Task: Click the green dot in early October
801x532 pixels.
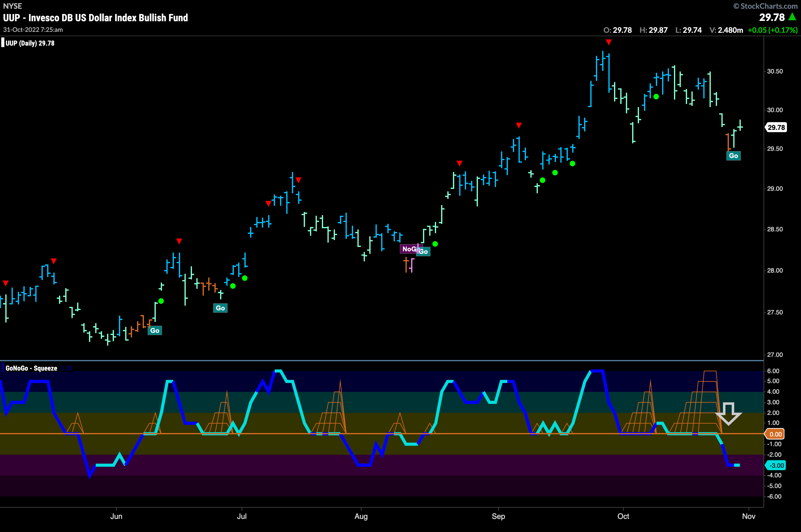Action: pos(656,97)
